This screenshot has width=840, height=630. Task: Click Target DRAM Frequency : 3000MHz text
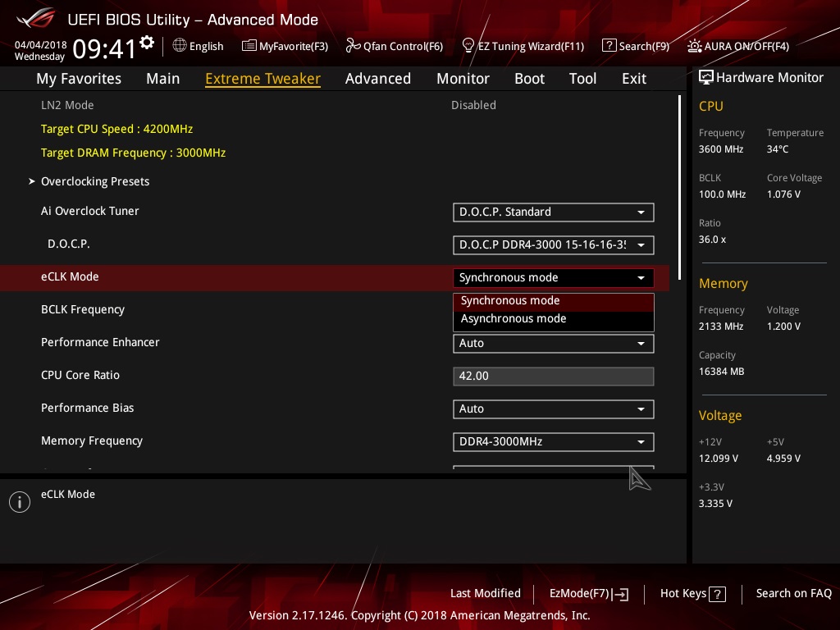(134, 153)
